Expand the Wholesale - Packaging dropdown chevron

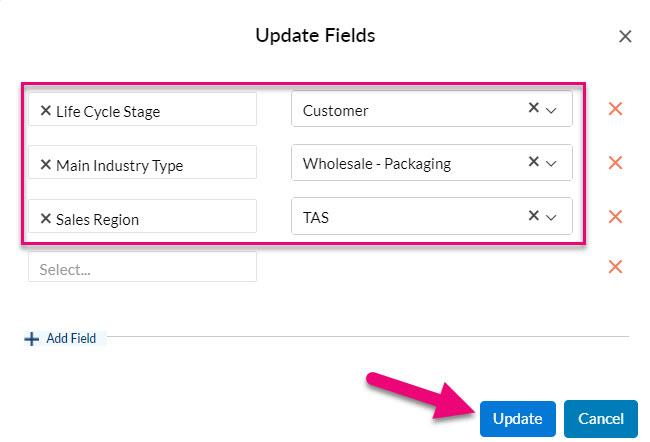pyautogui.click(x=551, y=164)
